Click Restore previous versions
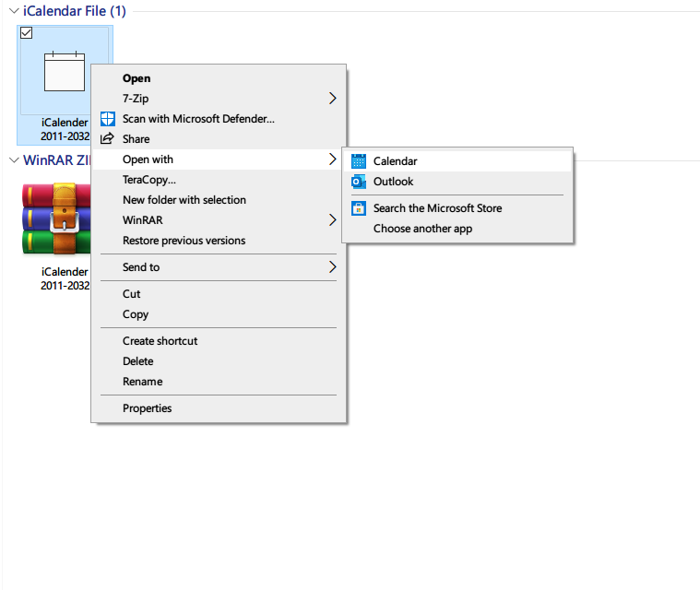700x590 pixels. pyautogui.click(x=184, y=241)
